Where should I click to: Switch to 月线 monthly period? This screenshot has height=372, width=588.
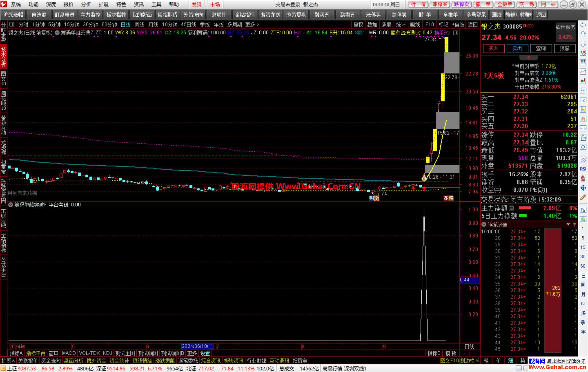click(153, 24)
